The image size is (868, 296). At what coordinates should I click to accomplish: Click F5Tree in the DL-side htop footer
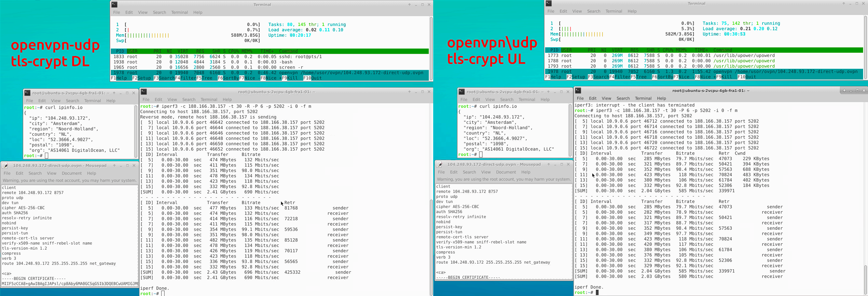[x=204, y=78]
